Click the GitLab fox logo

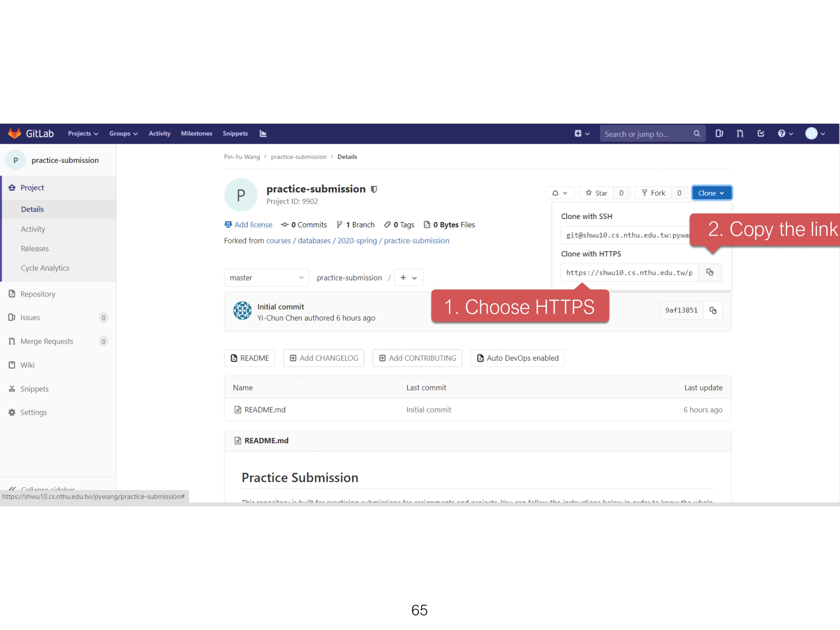tap(15, 133)
